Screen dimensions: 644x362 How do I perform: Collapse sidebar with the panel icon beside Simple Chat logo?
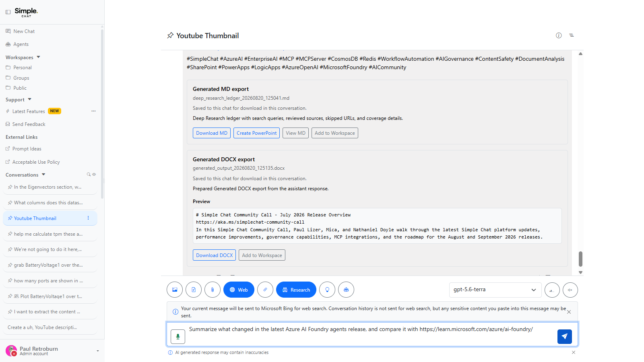pyautogui.click(x=8, y=12)
